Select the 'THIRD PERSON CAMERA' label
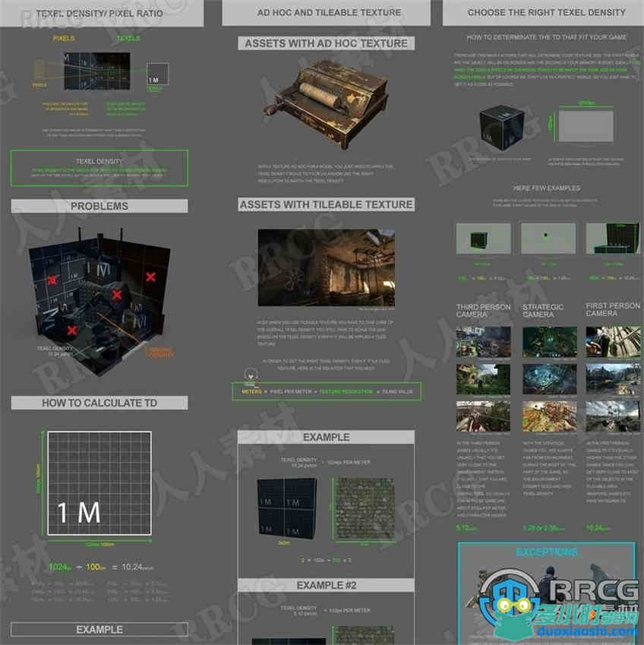 483,311
